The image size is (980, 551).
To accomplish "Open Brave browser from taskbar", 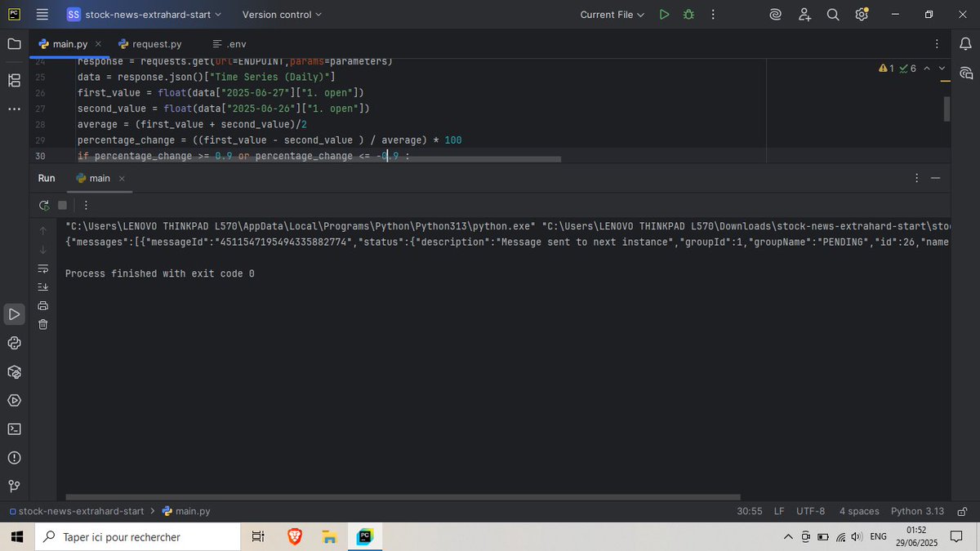I will (295, 536).
